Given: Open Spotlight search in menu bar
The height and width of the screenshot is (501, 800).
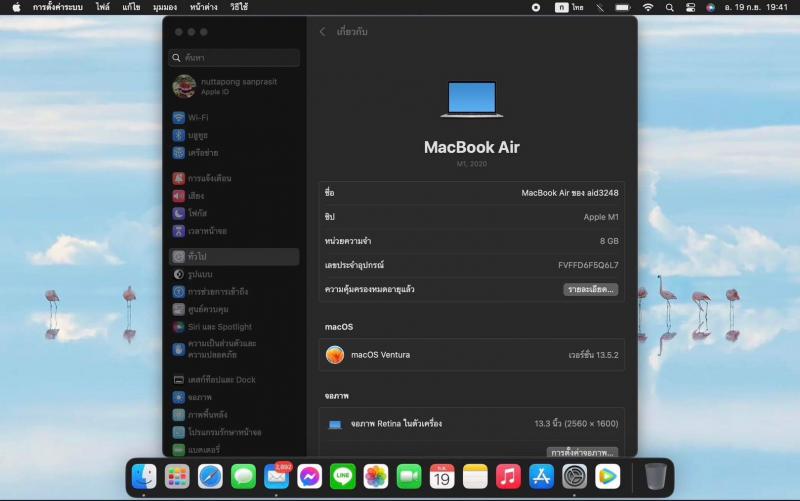Looking at the screenshot, I should 669,7.
